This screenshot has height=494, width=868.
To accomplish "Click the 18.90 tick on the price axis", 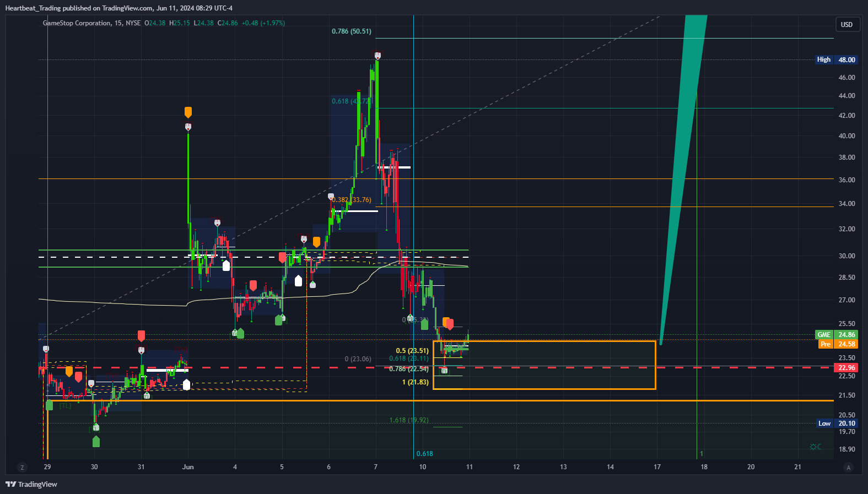I will [847, 449].
